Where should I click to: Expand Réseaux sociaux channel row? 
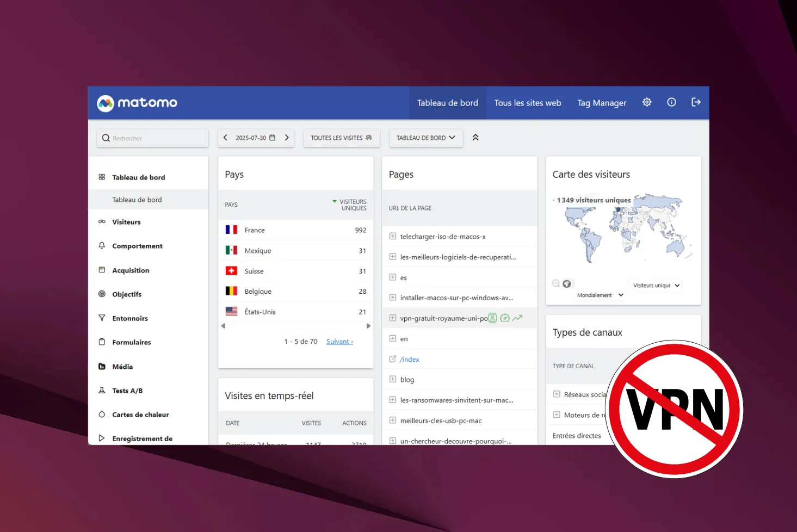click(557, 394)
